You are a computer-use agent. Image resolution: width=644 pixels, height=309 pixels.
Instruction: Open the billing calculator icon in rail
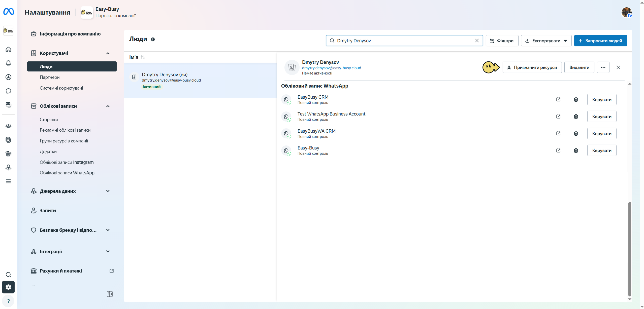[x=8, y=153]
